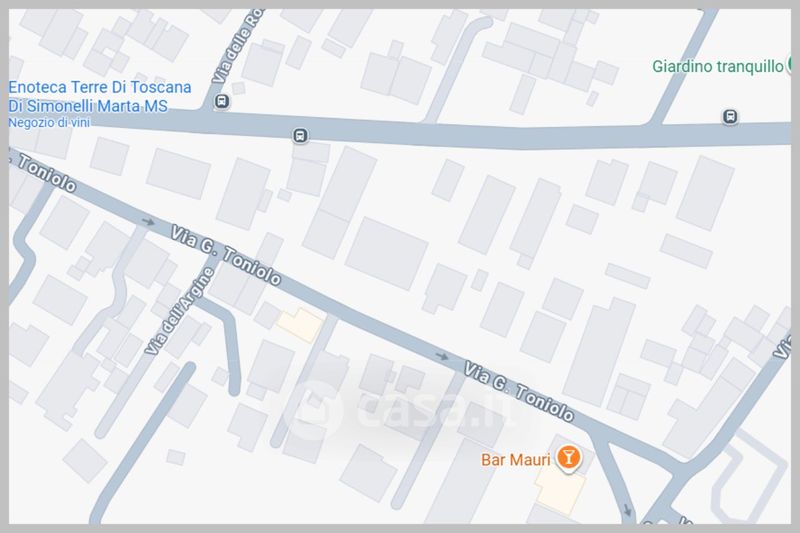This screenshot has height=533, width=800.
Task: Click the Negozio di vini subtitle
Action: coord(49,122)
